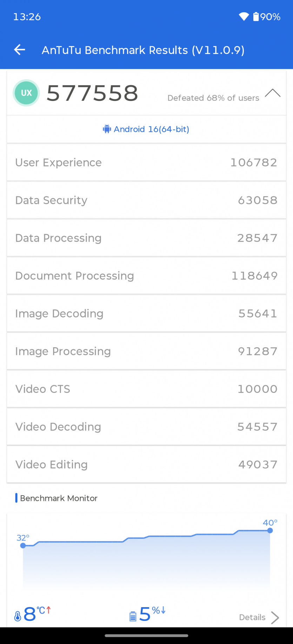Select the Data Security row
Viewport: 293px width, 644px height.
(x=146, y=200)
